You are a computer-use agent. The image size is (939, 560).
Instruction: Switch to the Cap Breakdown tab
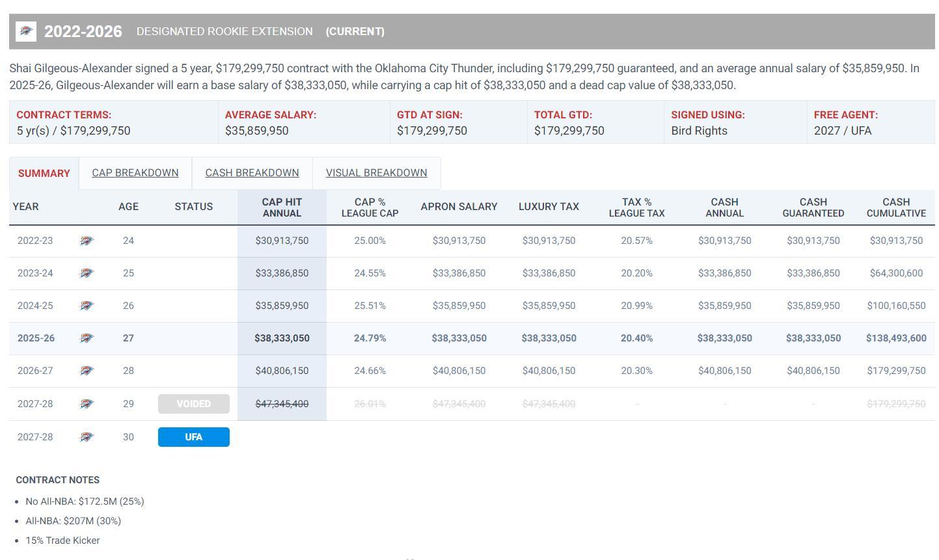pyautogui.click(x=135, y=173)
